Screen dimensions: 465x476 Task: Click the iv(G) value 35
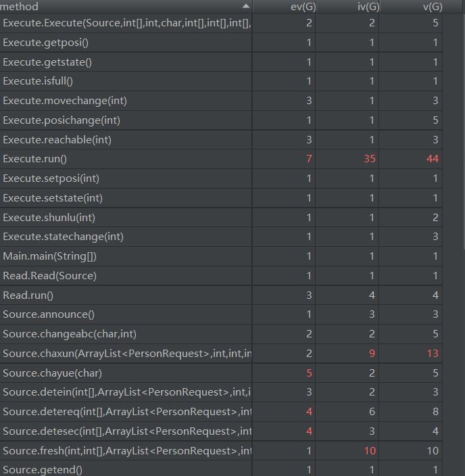pyautogui.click(x=368, y=160)
